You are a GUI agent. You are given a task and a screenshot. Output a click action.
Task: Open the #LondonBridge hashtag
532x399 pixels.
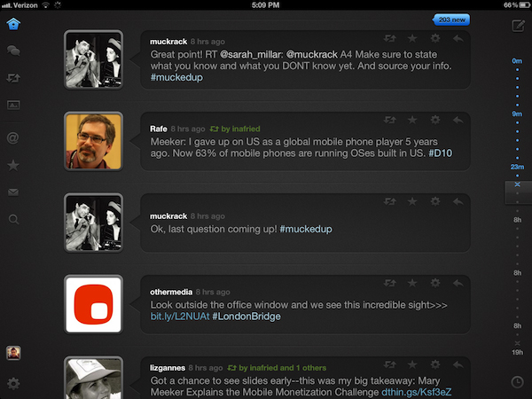pyautogui.click(x=246, y=317)
